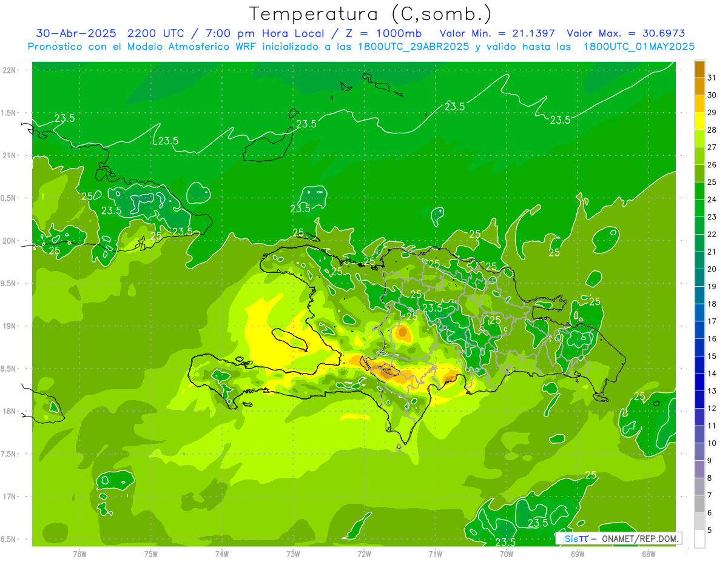Click the 20N latitude axis label
The image size is (728, 562).
coord(8,241)
